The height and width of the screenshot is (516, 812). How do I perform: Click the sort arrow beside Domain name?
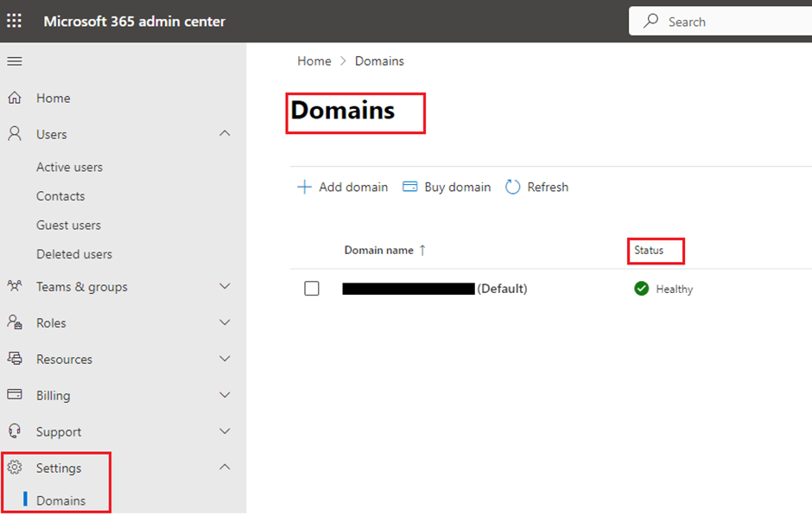click(x=422, y=251)
